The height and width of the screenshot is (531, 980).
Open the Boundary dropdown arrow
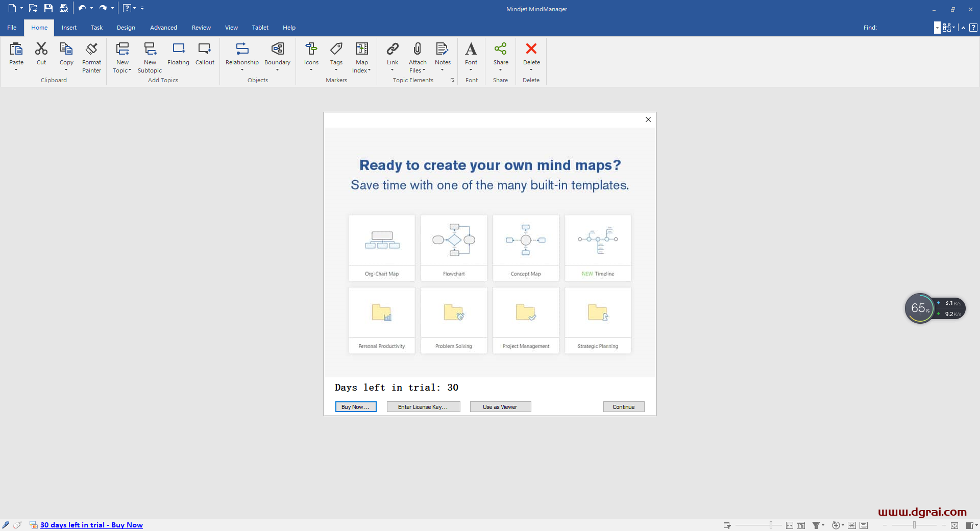tap(277, 70)
